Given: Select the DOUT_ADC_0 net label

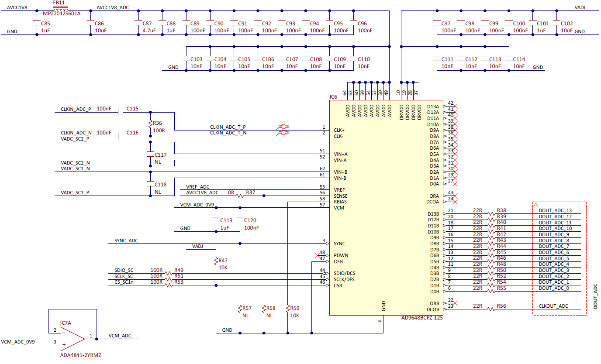Looking at the screenshot, I should coord(554,288).
